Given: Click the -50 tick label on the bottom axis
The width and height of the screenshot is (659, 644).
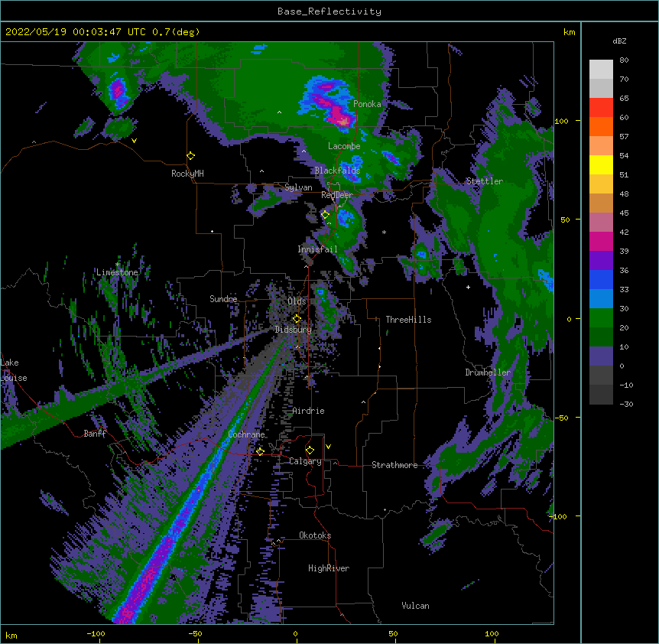Looking at the screenshot, I should tap(195, 633).
